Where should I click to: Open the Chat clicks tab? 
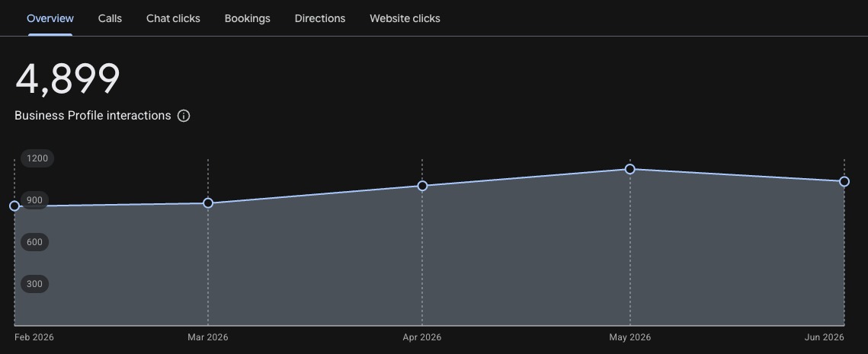tap(173, 18)
